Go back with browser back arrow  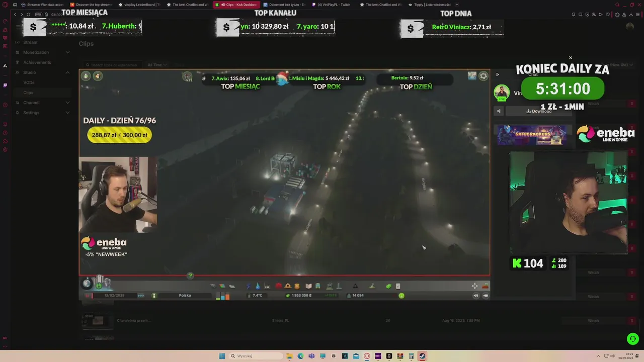[x=16, y=14]
